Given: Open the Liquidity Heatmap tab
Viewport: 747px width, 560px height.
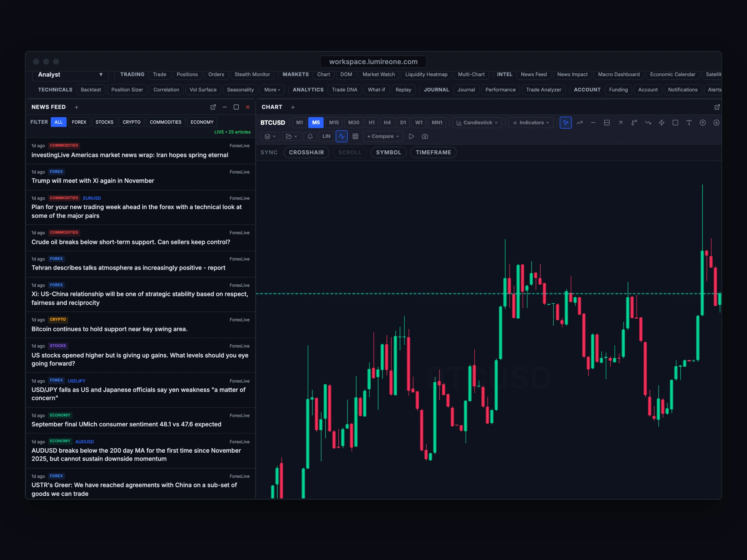Looking at the screenshot, I should pyautogui.click(x=426, y=75).
